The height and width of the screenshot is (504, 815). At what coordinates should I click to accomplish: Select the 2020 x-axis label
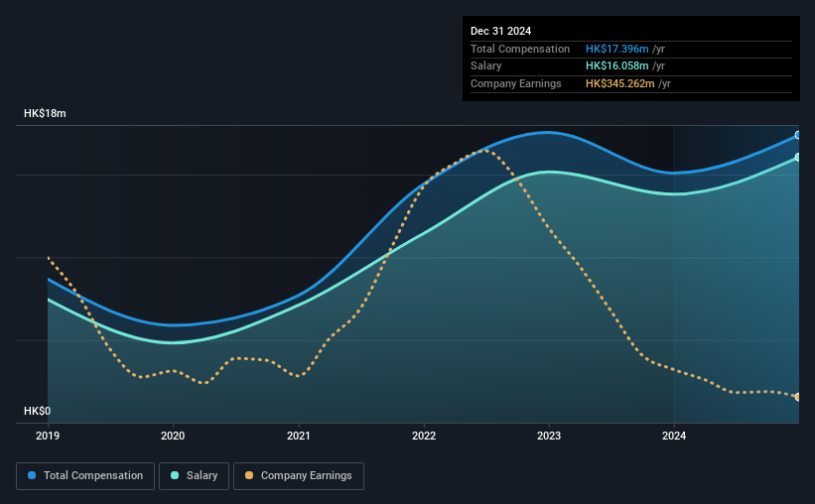click(173, 436)
